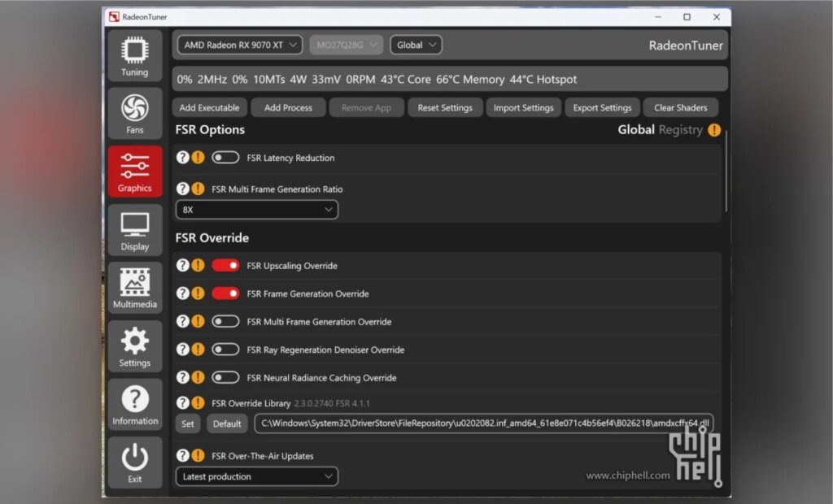This screenshot has width=833, height=504.
Task: Click the Default button for override library
Action: 227,424
